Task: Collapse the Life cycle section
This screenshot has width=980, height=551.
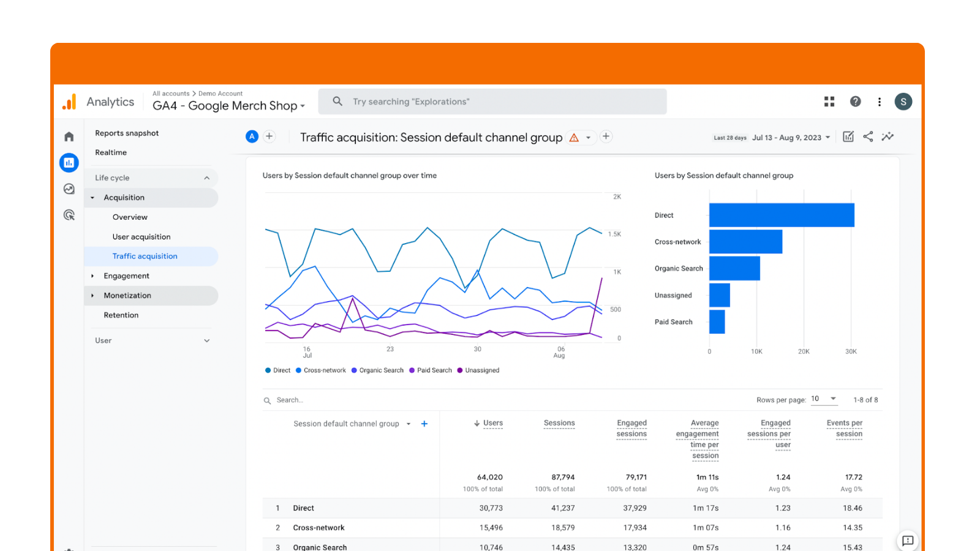Action: (206, 178)
